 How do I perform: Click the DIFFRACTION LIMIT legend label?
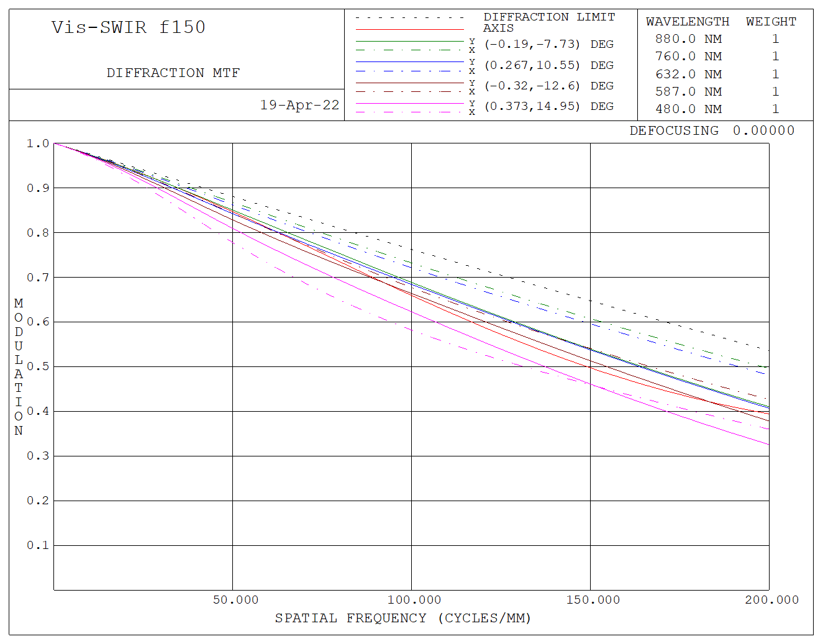pyautogui.click(x=549, y=17)
